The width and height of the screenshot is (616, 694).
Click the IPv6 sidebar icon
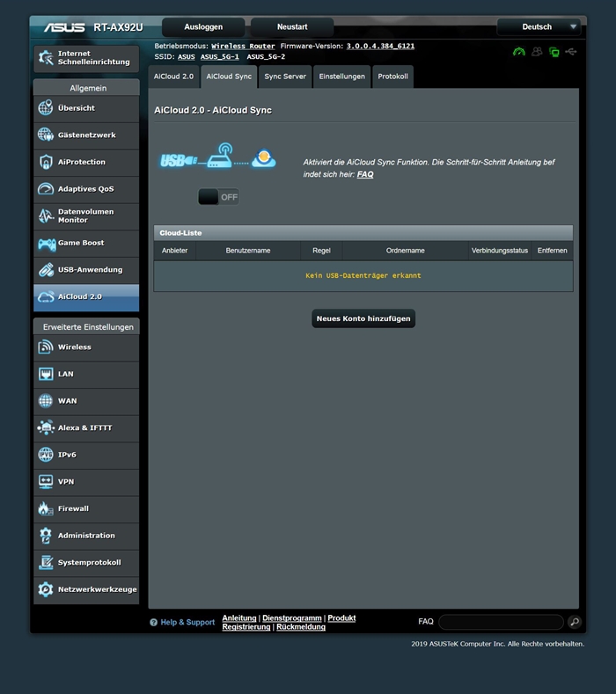click(x=46, y=455)
